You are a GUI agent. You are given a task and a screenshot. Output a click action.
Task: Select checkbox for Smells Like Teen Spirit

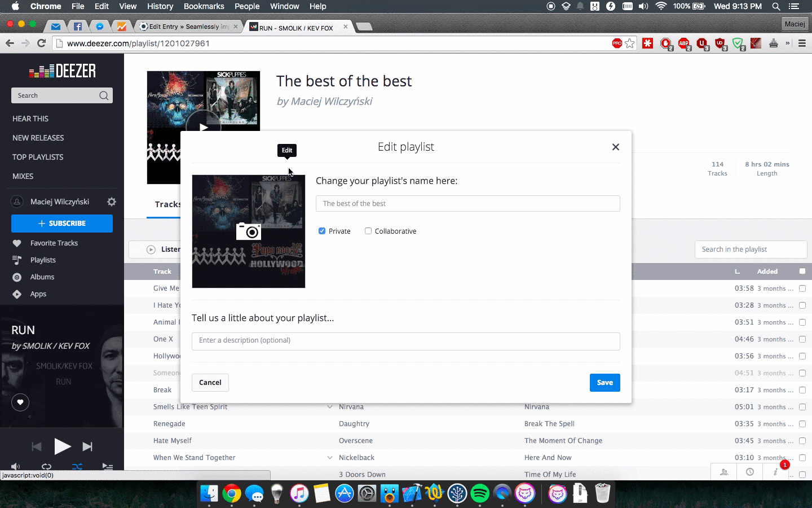[x=802, y=407]
